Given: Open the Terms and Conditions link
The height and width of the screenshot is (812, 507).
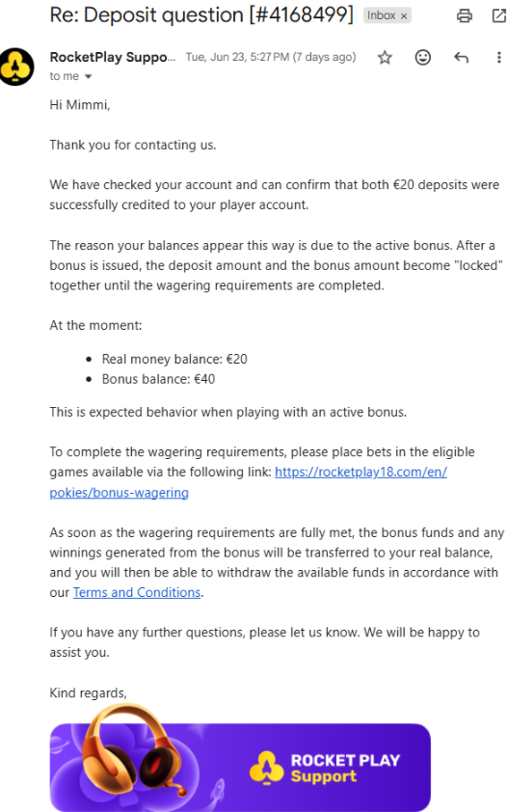Looking at the screenshot, I should click(137, 592).
